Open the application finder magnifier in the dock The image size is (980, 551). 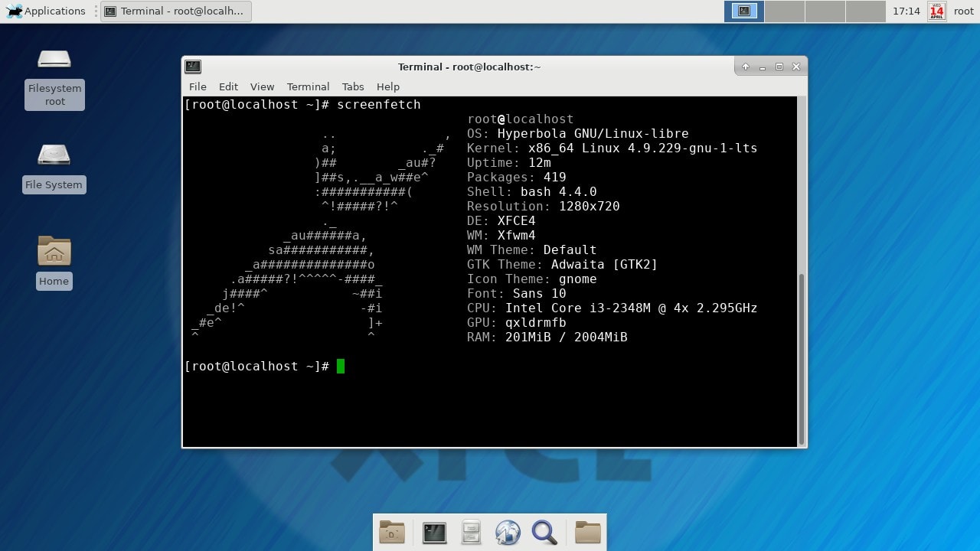point(544,532)
